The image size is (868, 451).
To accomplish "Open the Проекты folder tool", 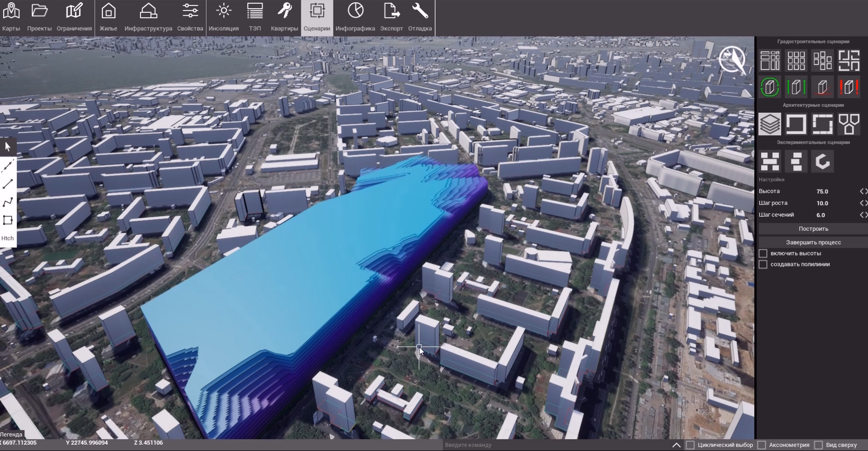I will coord(39,17).
